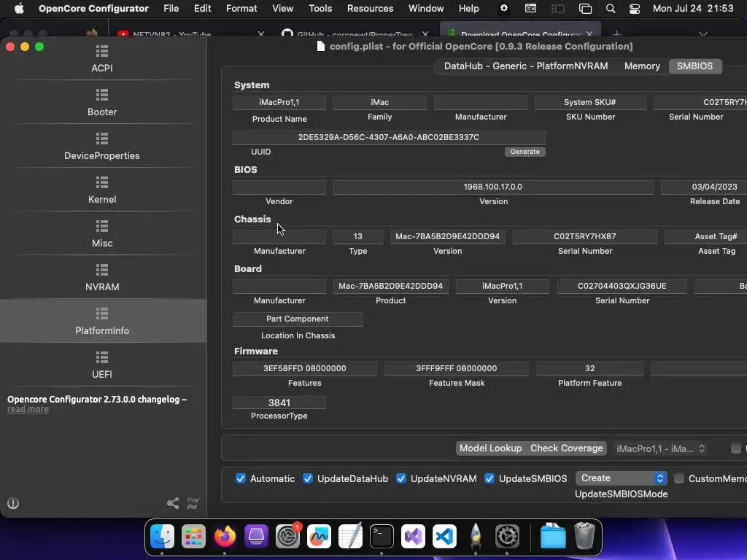747x560 pixels.
Task: Edit the System Family field iMac
Action: (379, 102)
